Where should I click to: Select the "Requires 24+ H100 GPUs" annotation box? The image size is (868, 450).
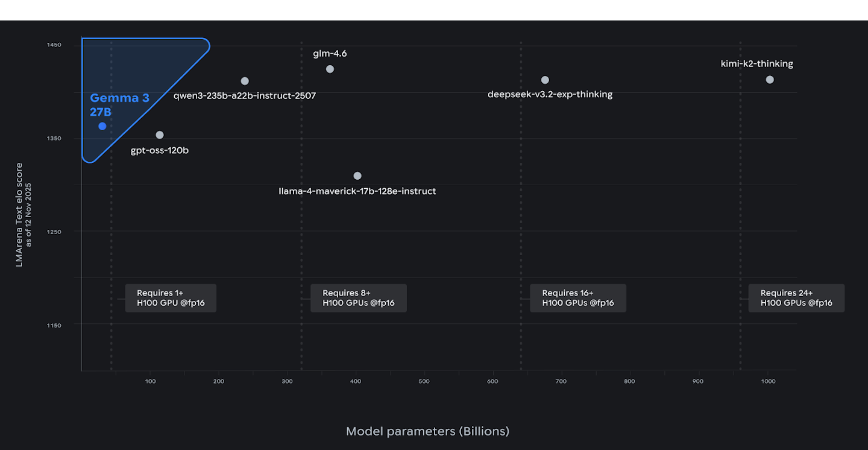click(796, 298)
